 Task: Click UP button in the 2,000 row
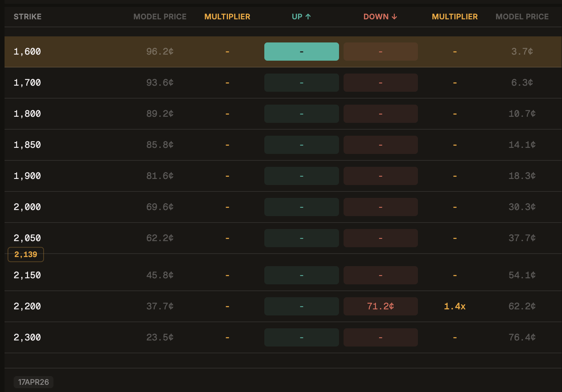[301, 207]
